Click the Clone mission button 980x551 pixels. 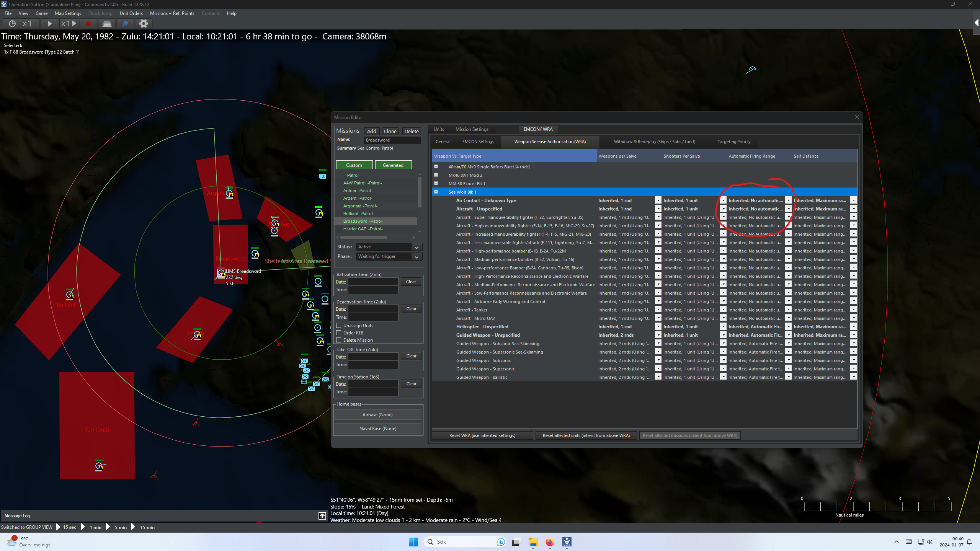(x=390, y=131)
